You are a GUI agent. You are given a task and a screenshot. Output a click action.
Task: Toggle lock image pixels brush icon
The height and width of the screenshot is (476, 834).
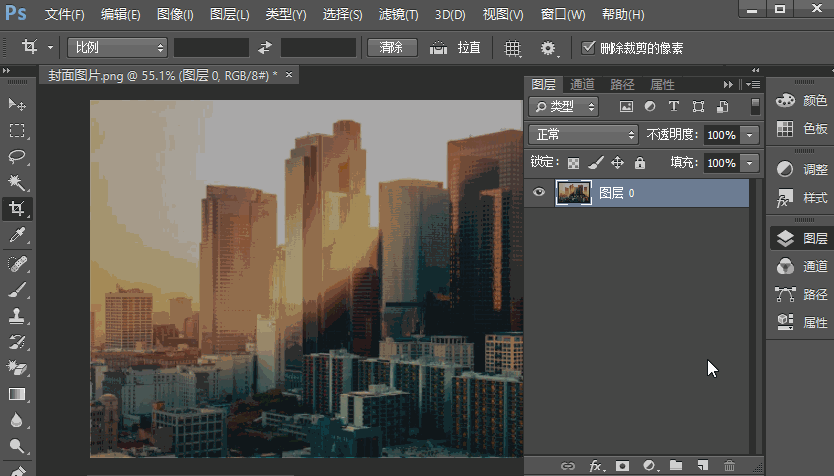click(596, 163)
